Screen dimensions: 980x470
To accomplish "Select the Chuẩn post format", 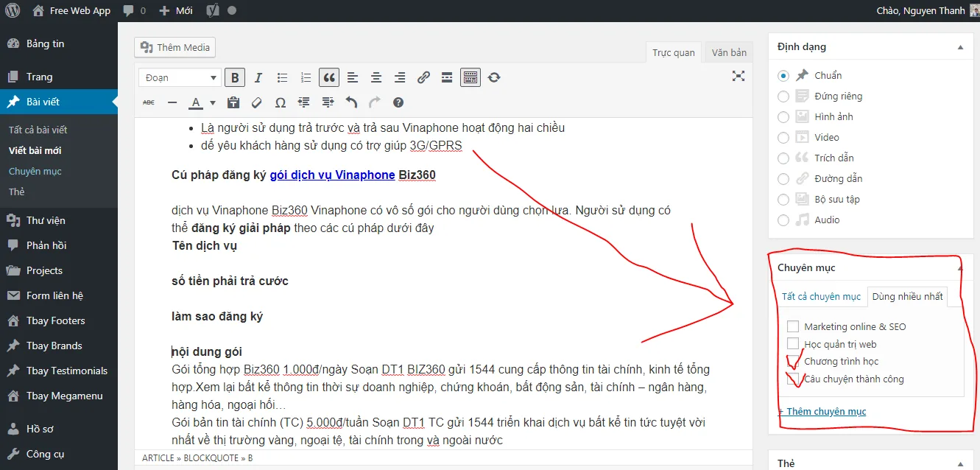I will [x=783, y=76].
